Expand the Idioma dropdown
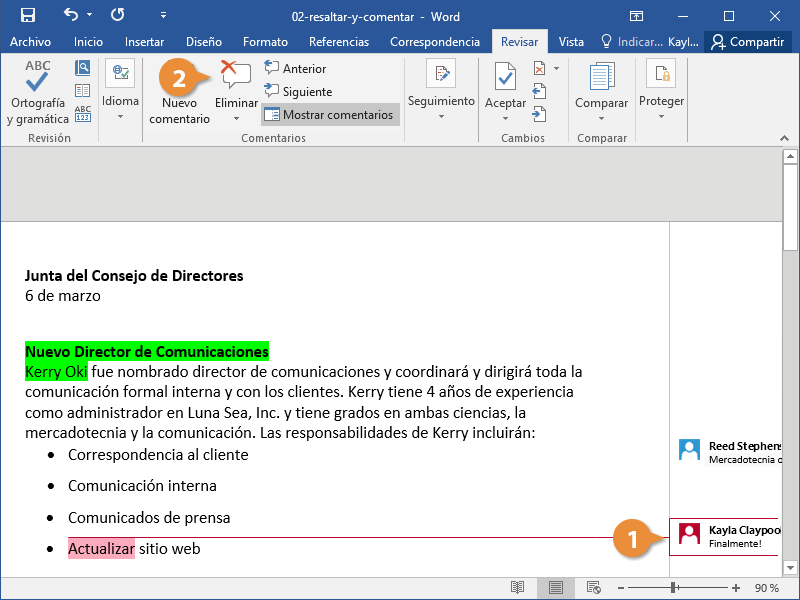Screen dimensions: 800x600 [x=120, y=115]
